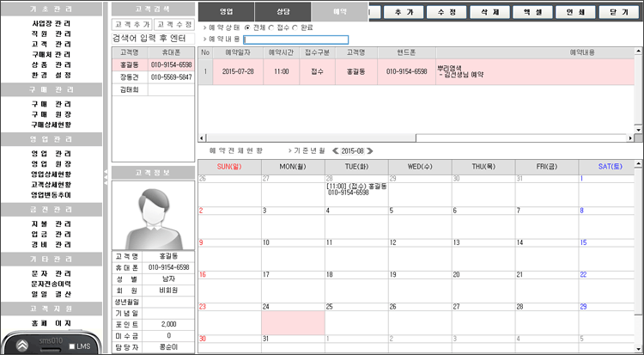Focus the 예약내용 search input field
Viewport: 644px width, 355px height.
pos(296,40)
